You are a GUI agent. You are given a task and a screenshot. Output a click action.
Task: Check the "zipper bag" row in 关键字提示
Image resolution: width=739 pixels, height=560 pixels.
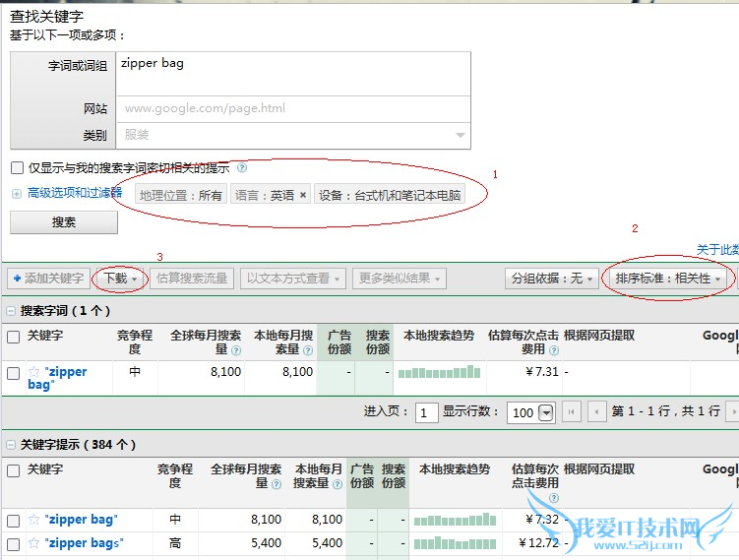click(x=13, y=521)
